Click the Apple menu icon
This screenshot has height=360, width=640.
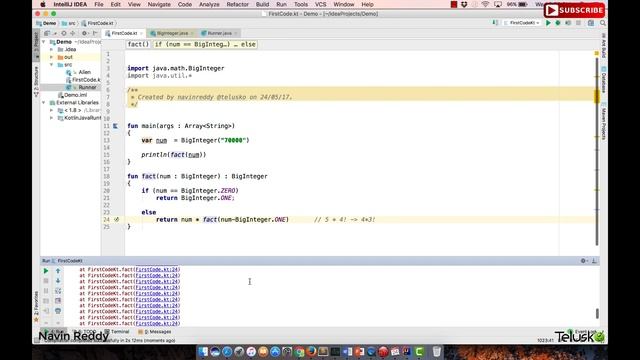tap(42, 4)
